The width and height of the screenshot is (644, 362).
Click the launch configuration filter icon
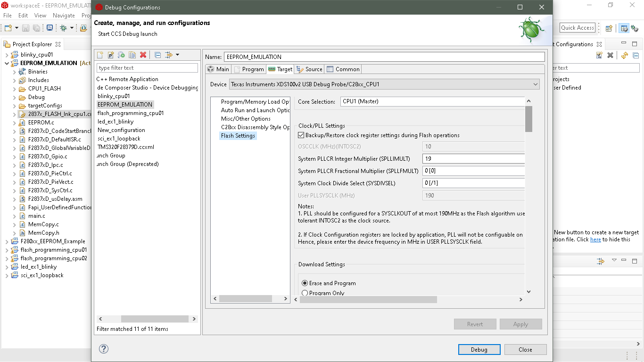click(x=169, y=55)
